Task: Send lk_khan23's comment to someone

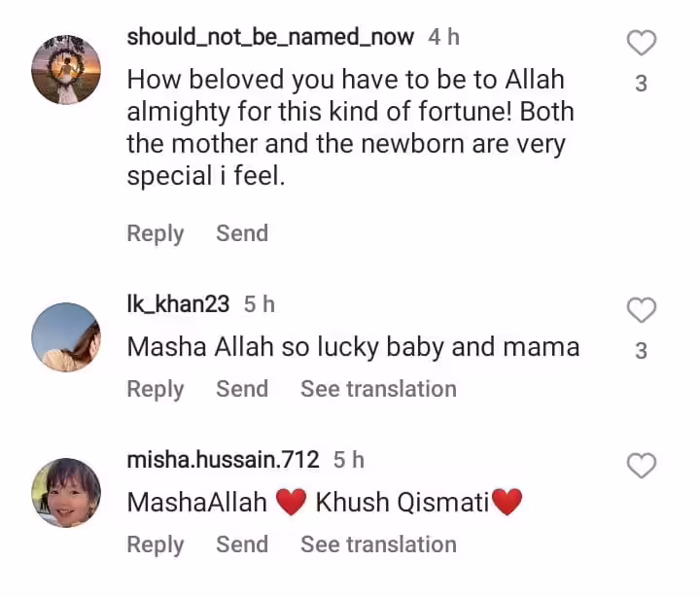Action: tap(242, 389)
